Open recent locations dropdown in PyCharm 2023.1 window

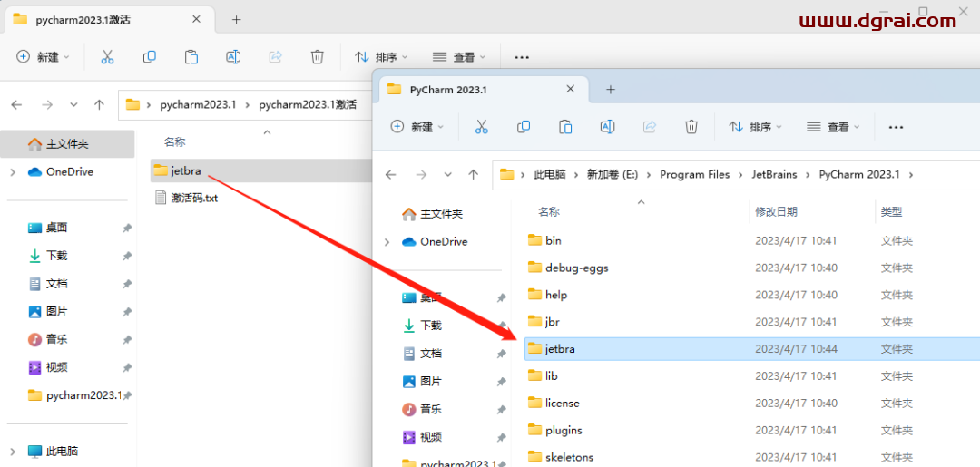click(x=448, y=175)
